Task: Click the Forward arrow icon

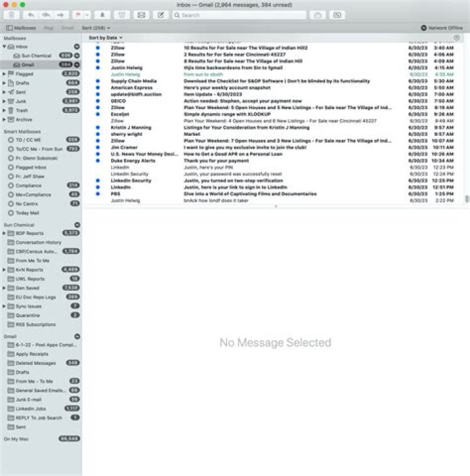Action: tap(61, 15)
